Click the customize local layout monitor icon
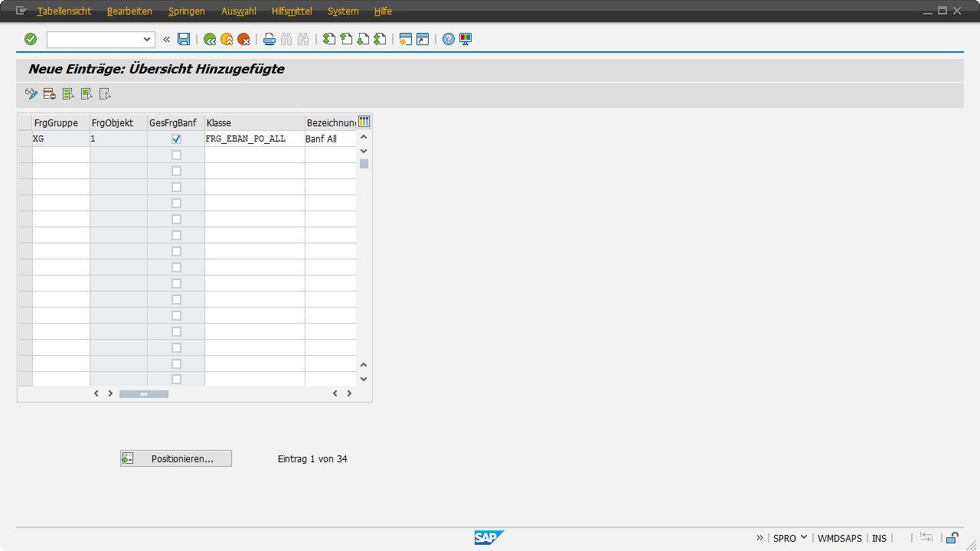Screen dimensions: 980x551 465,39
